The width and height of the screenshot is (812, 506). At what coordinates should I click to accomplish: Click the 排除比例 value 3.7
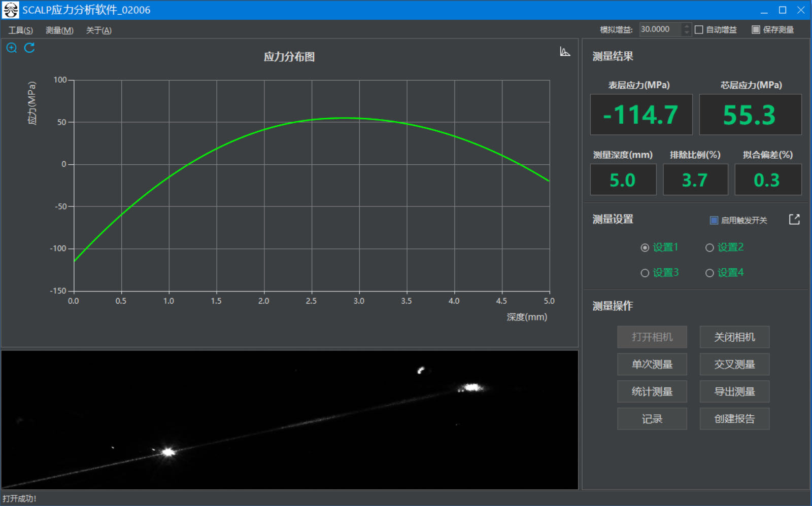pos(695,179)
